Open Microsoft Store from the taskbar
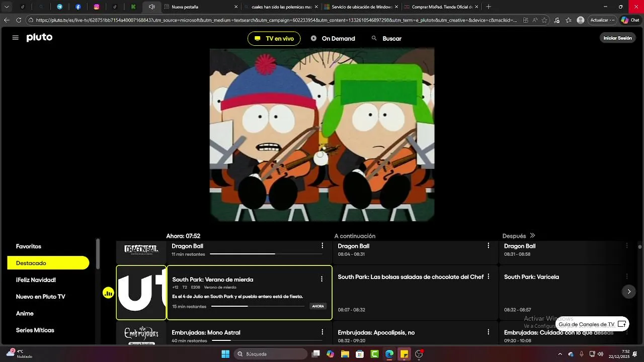 click(360, 354)
